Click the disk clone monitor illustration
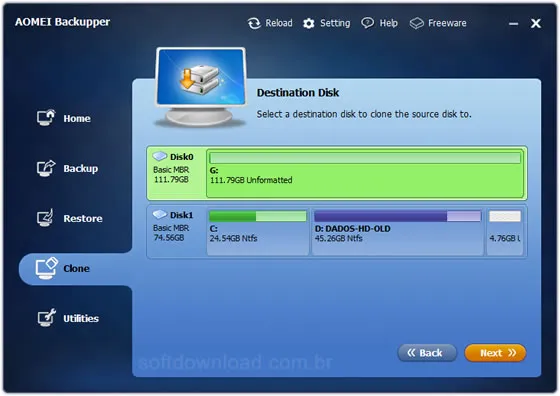Screen dimensions: 560x396 (x=201, y=87)
